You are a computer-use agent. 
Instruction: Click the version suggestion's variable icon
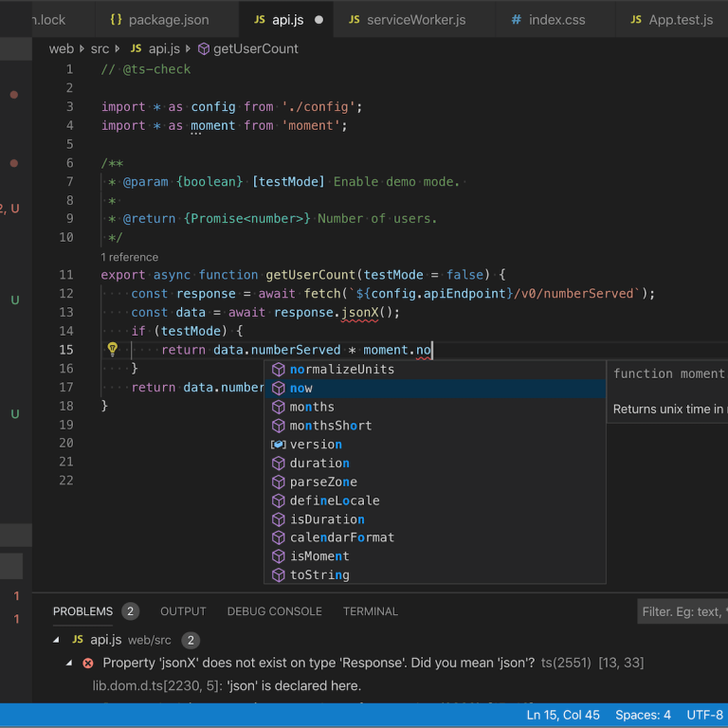(x=279, y=445)
